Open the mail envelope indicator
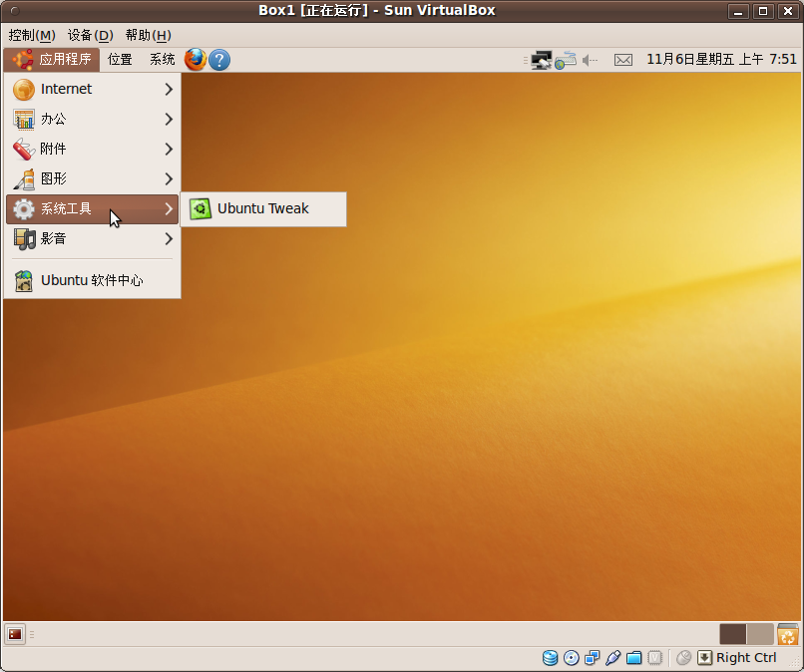804x672 pixels. [x=623, y=61]
